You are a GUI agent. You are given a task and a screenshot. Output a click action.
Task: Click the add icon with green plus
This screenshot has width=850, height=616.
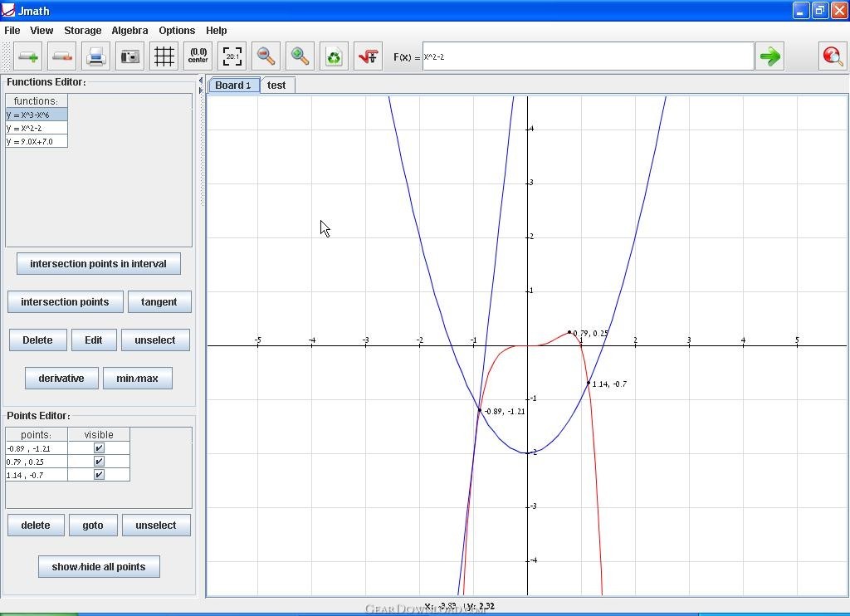pyautogui.click(x=27, y=56)
